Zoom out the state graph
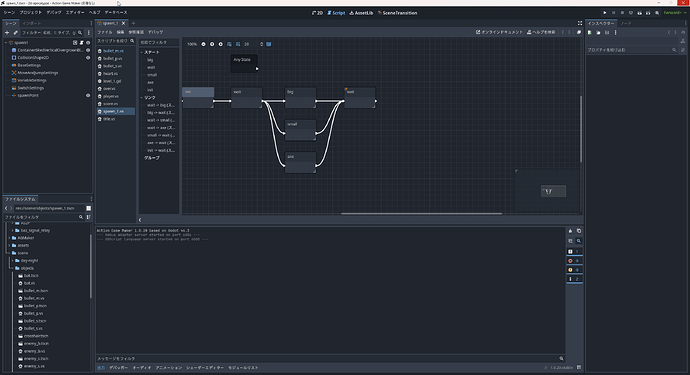The width and height of the screenshot is (690, 375). pyautogui.click(x=203, y=44)
